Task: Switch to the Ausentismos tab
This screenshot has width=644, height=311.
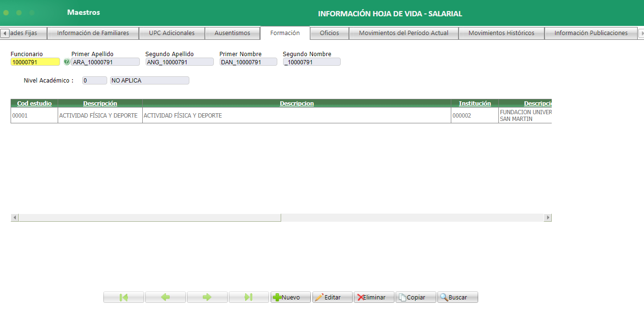Action: coord(233,33)
